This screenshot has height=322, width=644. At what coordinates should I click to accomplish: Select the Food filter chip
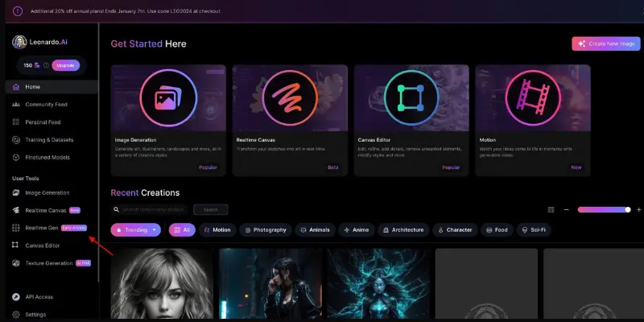pos(497,230)
